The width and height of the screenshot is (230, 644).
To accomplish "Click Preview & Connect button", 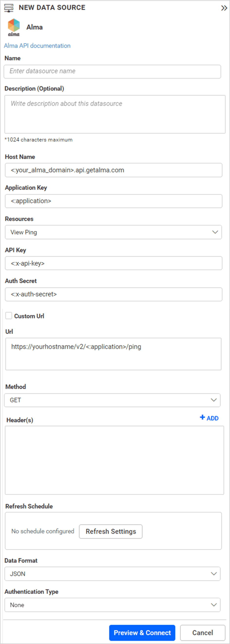I will coord(142,633).
